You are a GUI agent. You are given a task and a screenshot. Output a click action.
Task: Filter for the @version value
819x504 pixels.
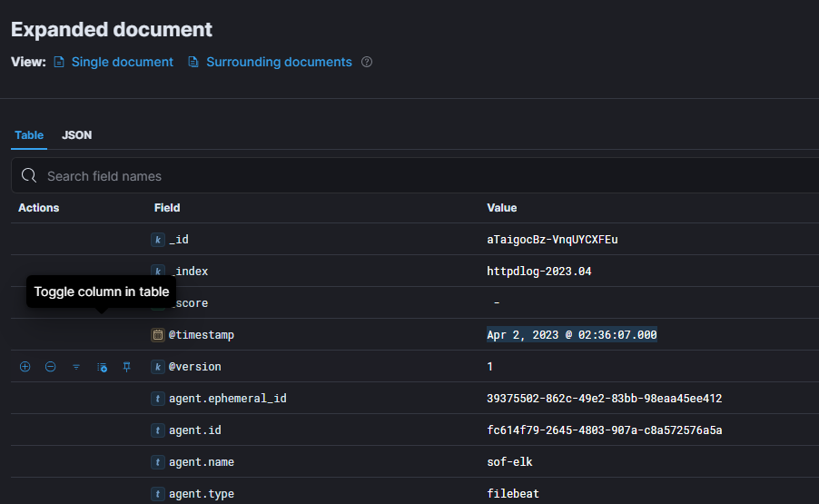[x=25, y=367]
